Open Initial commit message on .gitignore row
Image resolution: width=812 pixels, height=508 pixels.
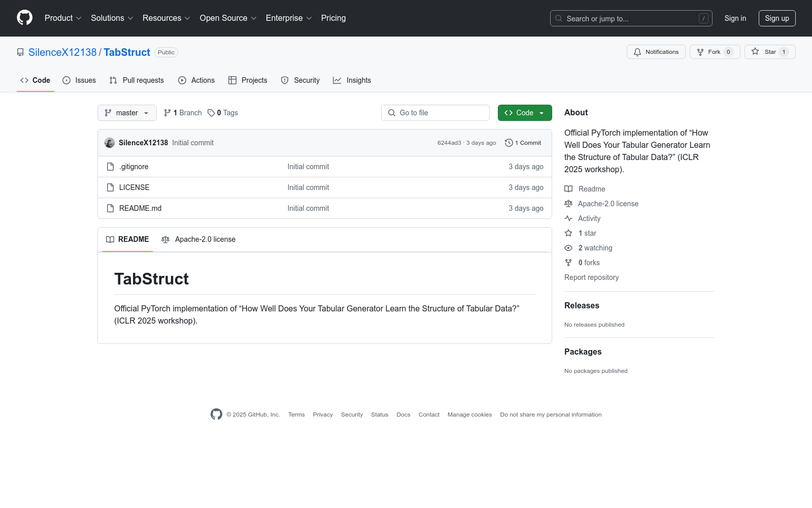308,167
